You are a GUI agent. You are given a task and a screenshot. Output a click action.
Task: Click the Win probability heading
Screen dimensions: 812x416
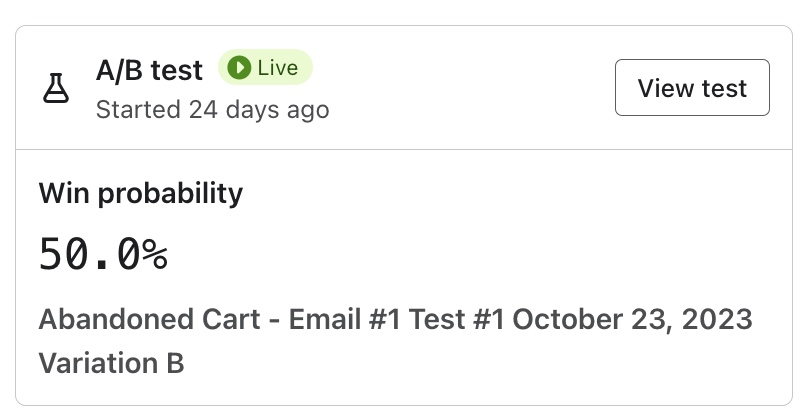point(140,192)
